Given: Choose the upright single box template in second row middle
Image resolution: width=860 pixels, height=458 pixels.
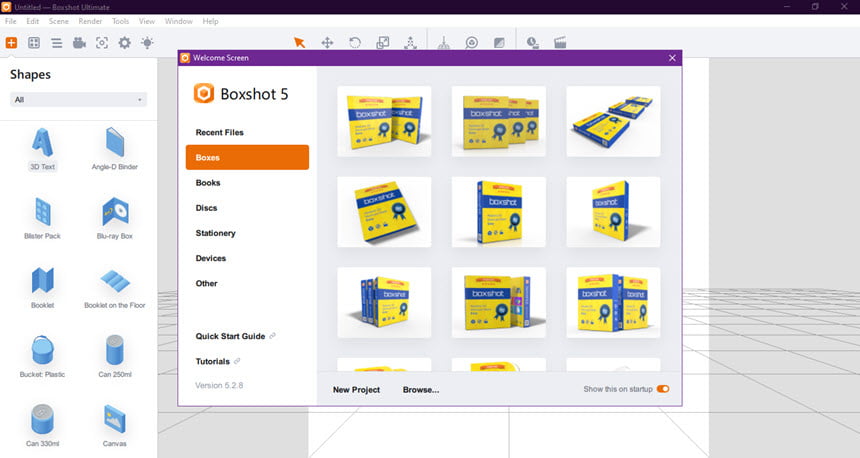Looking at the screenshot, I should pos(499,212).
